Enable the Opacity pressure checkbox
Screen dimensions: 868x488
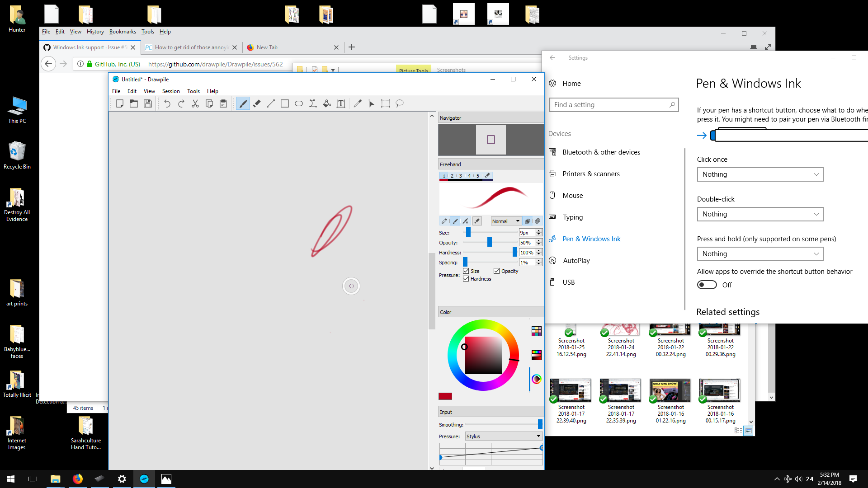tap(496, 271)
